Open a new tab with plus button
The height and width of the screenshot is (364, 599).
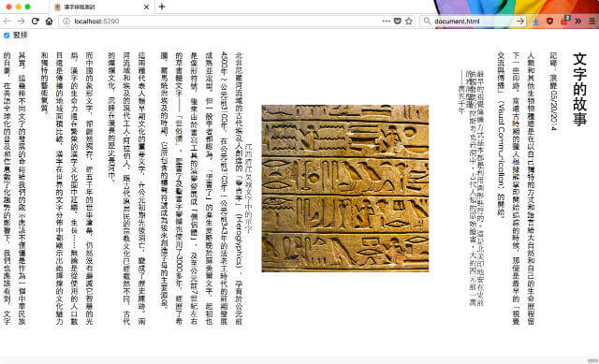[x=162, y=7]
